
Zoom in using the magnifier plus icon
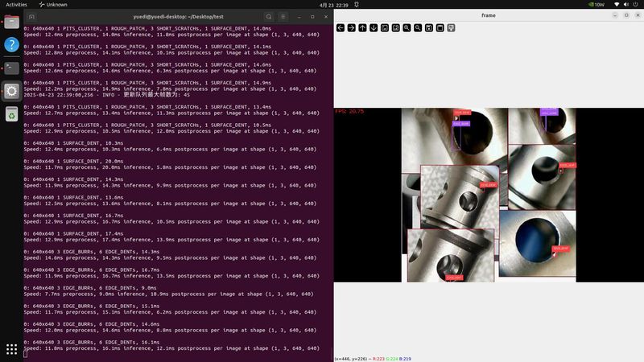pyautogui.click(x=407, y=27)
